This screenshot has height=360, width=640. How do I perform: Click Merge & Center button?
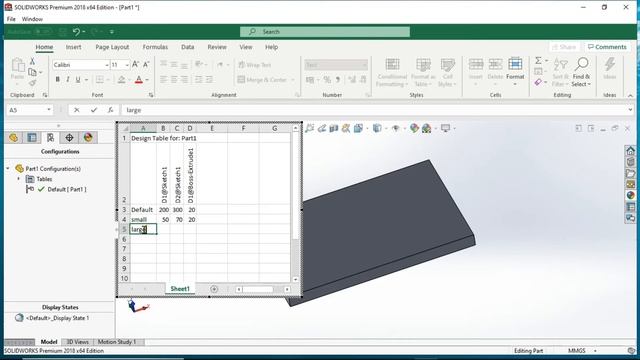[x=266, y=80]
